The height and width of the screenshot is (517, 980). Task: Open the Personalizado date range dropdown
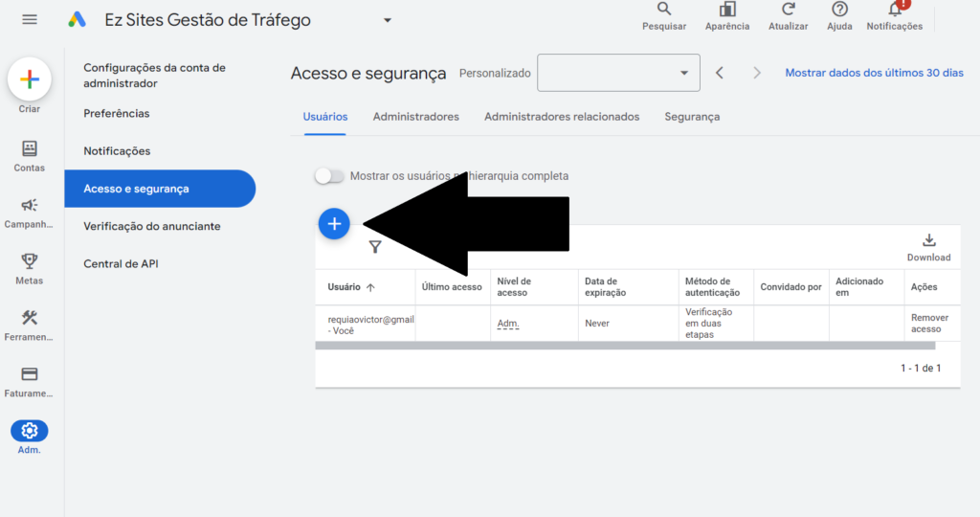pyautogui.click(x=618, y=73)
